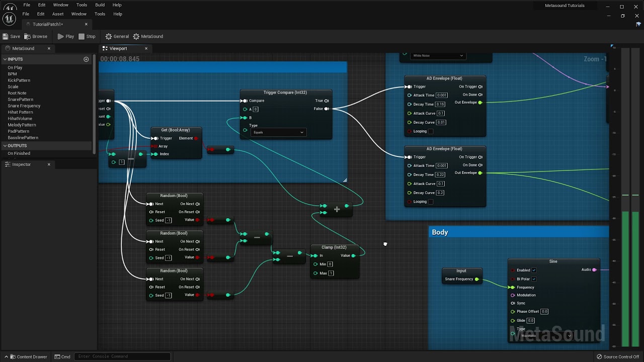Edit the Phase Offset value on Sine node
Screen dimensions: 644x362
[x=544, y=311]
